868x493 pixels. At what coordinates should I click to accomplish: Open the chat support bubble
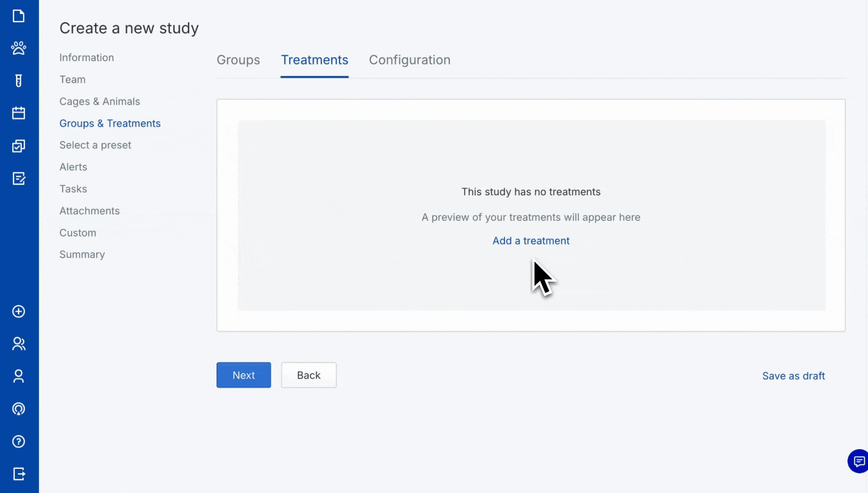858,461
